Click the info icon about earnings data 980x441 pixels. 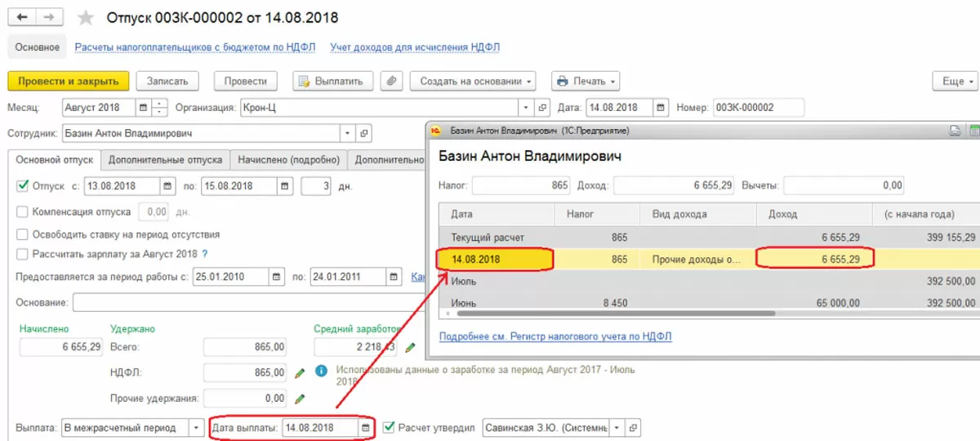pos(322,370)
